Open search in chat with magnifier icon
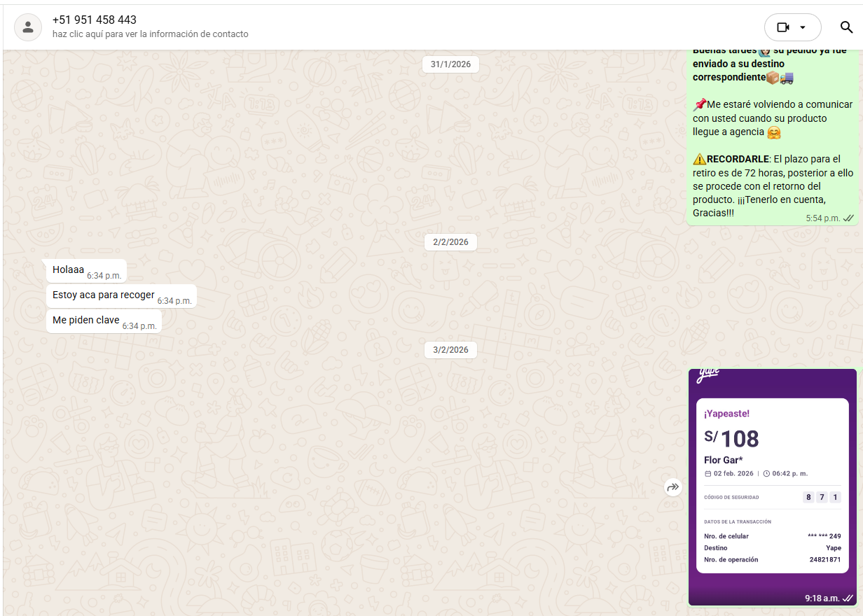The image size is (863, 616). point(846,27)
